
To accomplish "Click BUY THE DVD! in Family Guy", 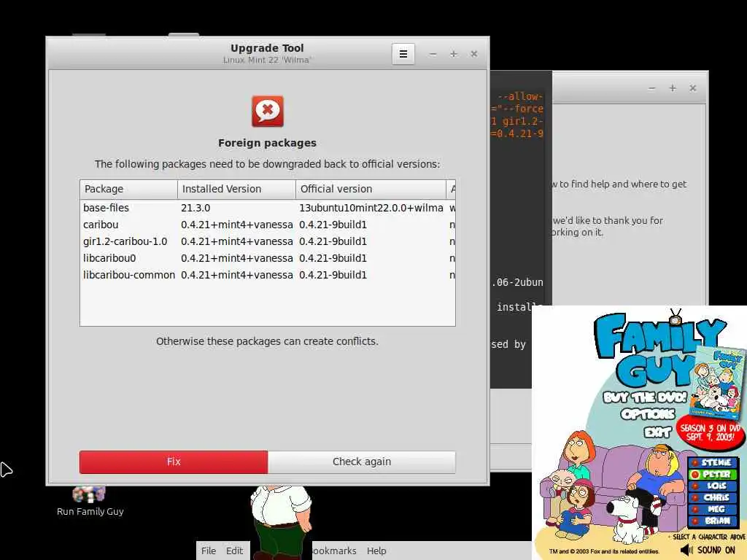I will 645,397.
